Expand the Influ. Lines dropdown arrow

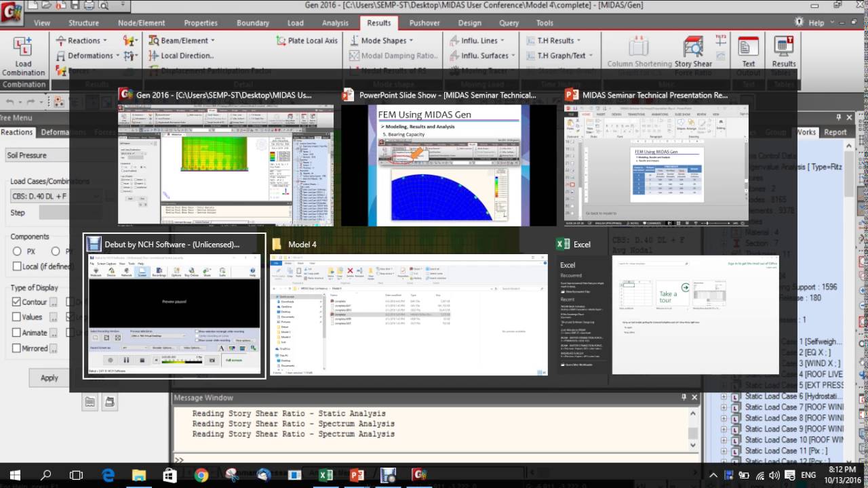pos(503,41)
